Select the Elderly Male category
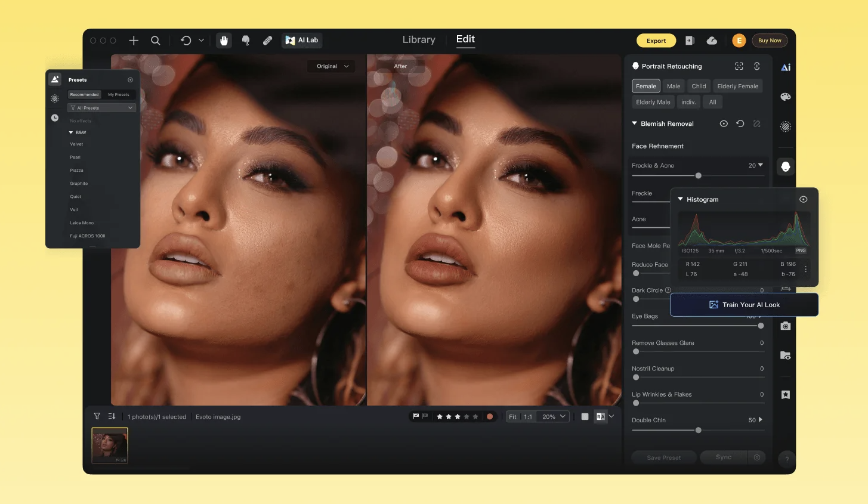868x504 pixels. click(x=653, y=102)
